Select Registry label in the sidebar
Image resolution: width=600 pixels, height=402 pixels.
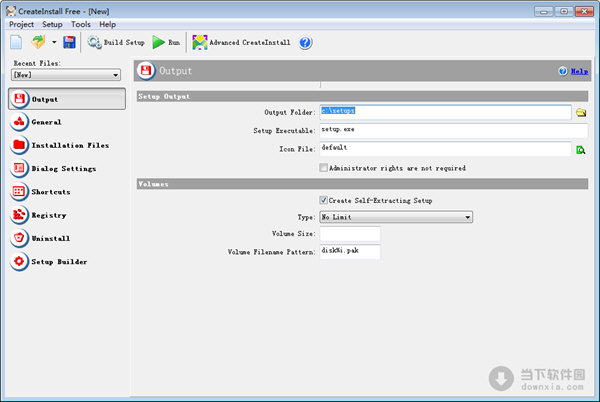point(49,215)
